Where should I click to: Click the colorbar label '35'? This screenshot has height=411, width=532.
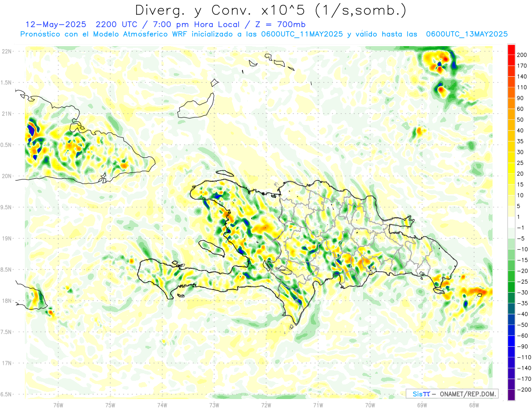[520, 141]
